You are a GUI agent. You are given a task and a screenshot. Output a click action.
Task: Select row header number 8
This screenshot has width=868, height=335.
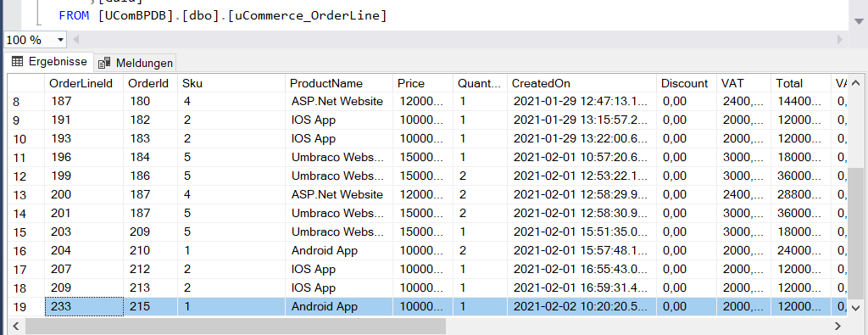click(x=25, y=102)
